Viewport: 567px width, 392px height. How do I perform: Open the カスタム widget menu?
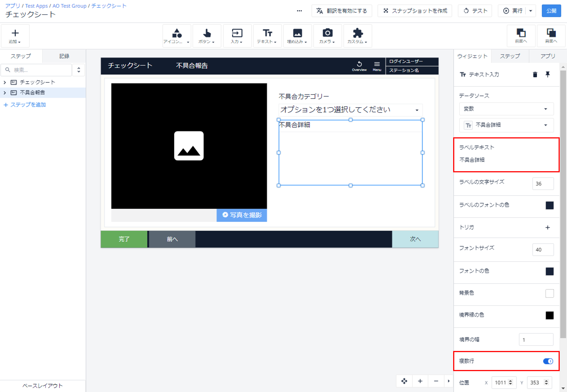(x=358, y=36)
